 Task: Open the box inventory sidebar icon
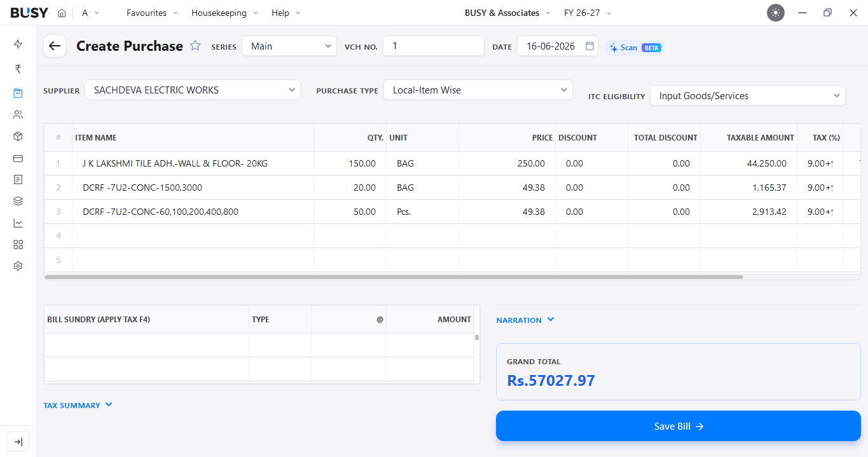point(18,136)
